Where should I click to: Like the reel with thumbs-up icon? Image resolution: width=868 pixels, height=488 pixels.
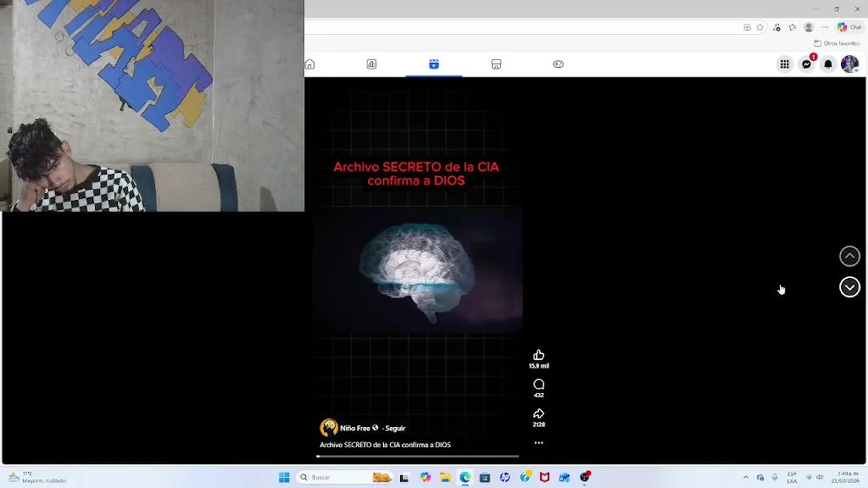click(x=538, y=355)
